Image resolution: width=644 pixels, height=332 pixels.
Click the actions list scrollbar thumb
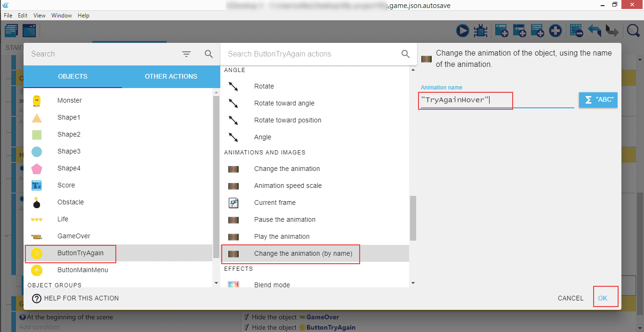pos(412,218)
